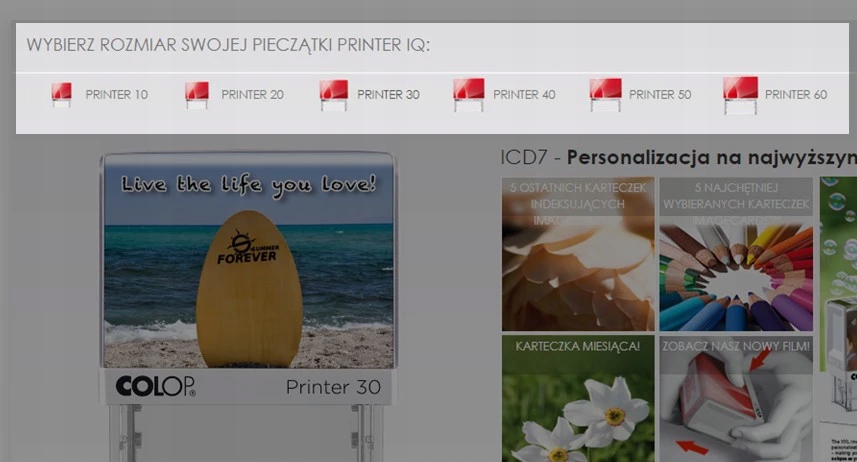Click the Wybierz rozmiar swojej pieczątki heading

pos(228,45)
